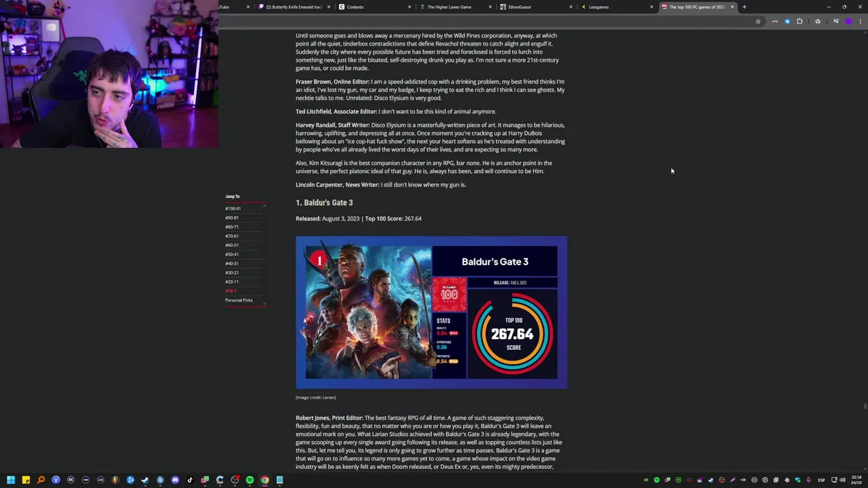This screenshot has width=868, height=488.
Task: Close The Higher Lower Game tab
Action: tap(490, 7)
